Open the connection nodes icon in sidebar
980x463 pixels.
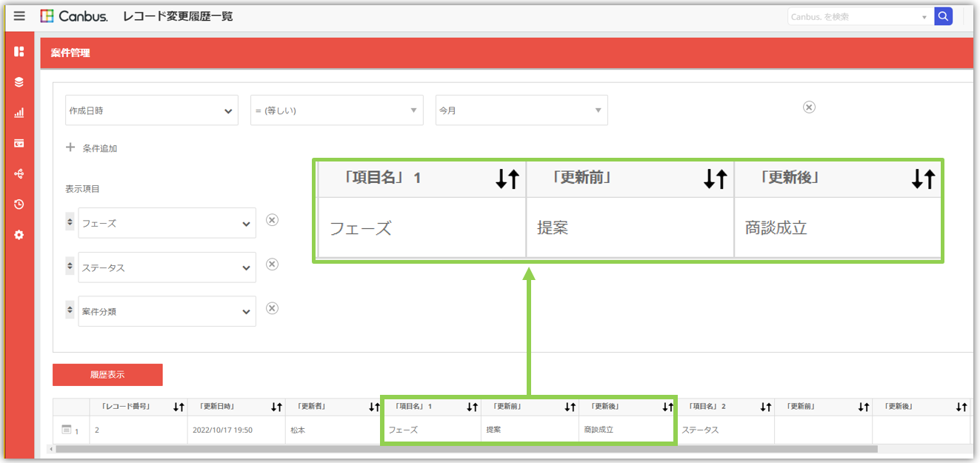click(x=19, y=173)
